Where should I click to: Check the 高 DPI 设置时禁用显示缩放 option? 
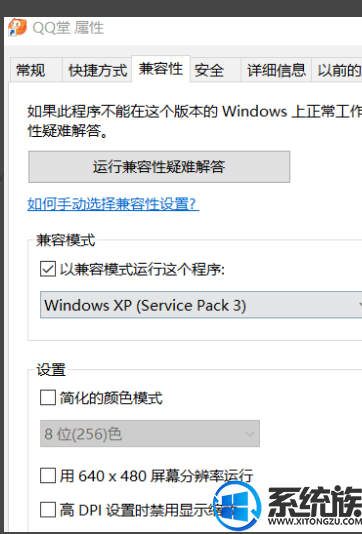(x=48, y=510)
